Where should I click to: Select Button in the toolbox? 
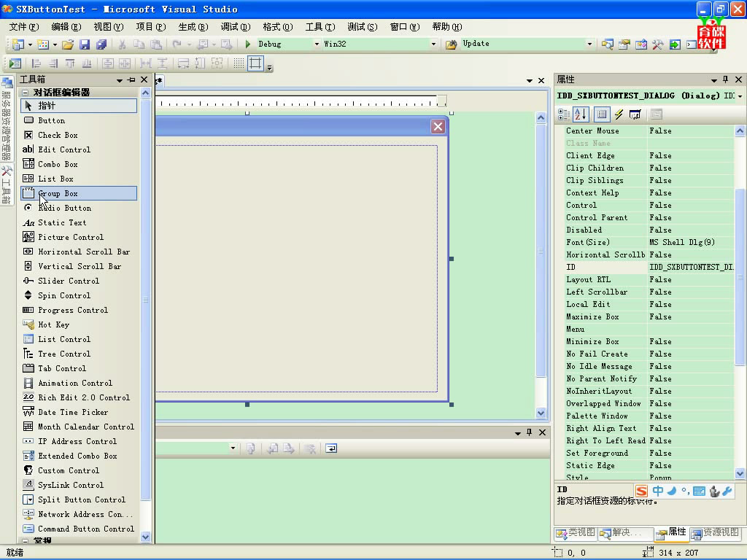[x=79, y=120]
